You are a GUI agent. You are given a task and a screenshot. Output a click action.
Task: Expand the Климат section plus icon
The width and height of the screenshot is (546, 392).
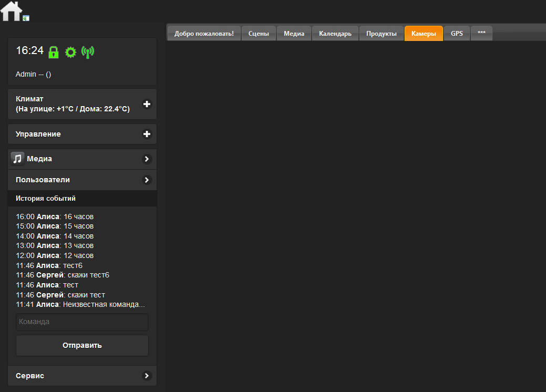pos(147,104)
